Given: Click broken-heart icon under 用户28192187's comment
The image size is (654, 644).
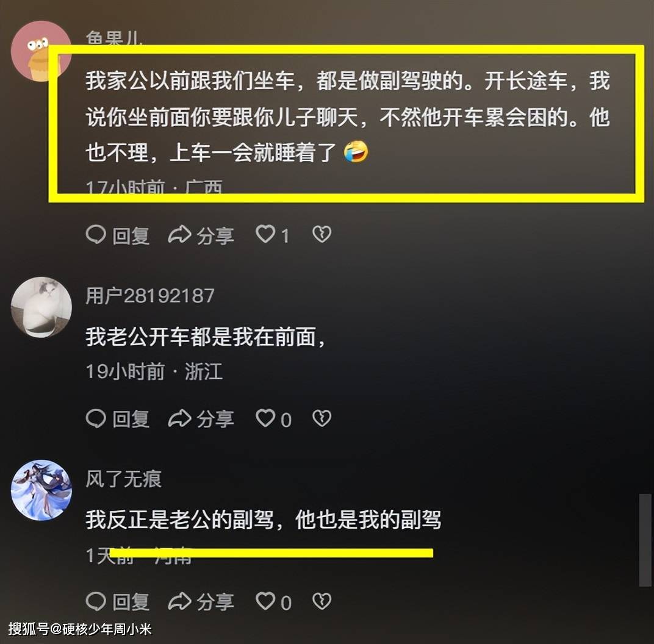Looking at the screenshot, I should [x=322, y=418].
